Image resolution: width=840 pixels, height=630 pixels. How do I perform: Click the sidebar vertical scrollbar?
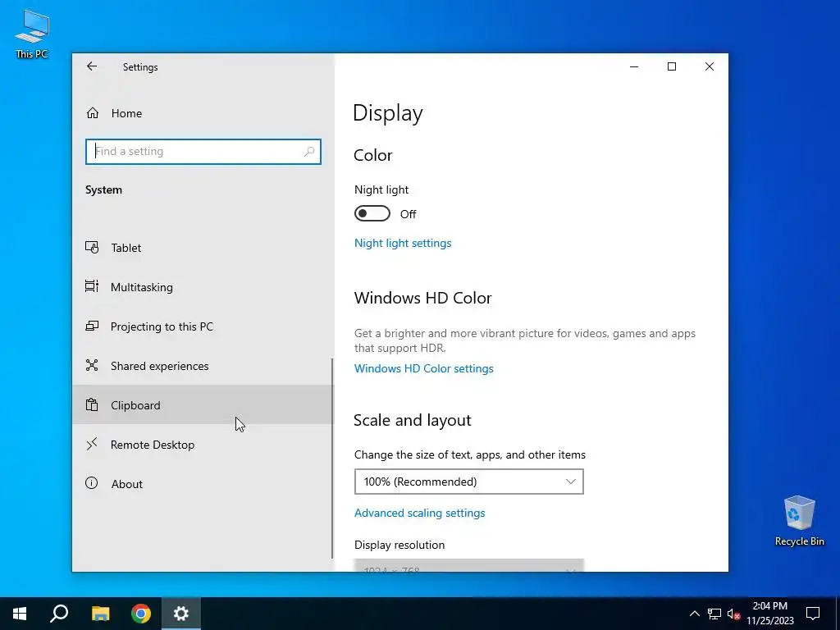pos(332,458)
